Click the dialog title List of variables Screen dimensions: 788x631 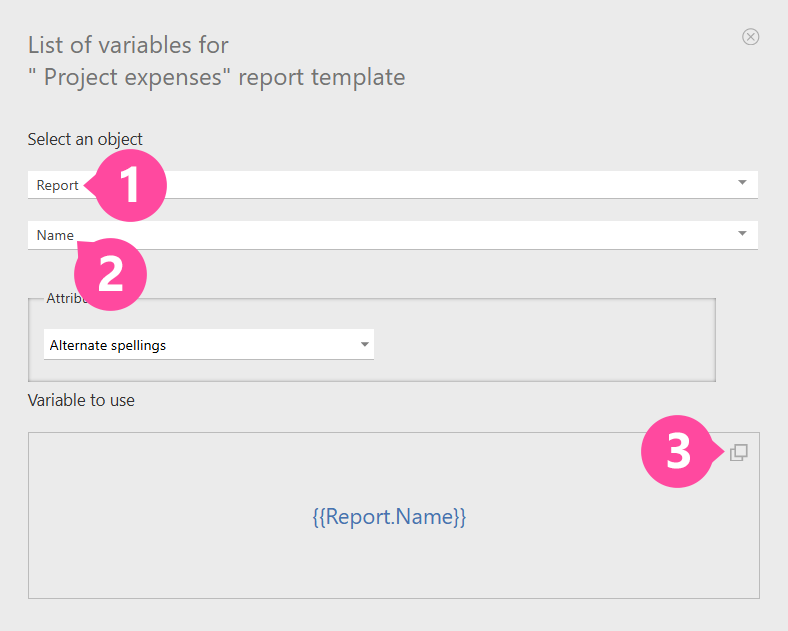(x=128, y=45)
